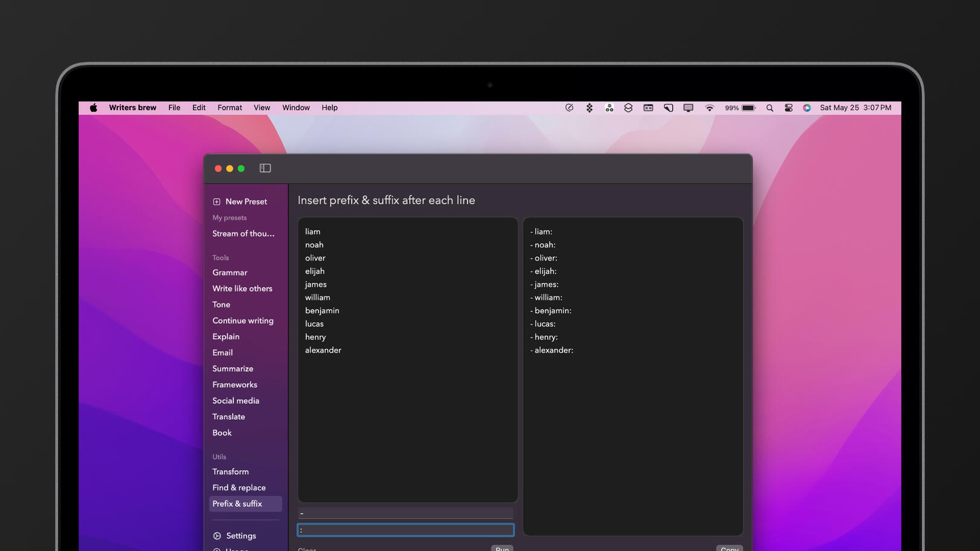Click the prefix input field containing dash
Viewport: 980px width, 551px height.
405,514
